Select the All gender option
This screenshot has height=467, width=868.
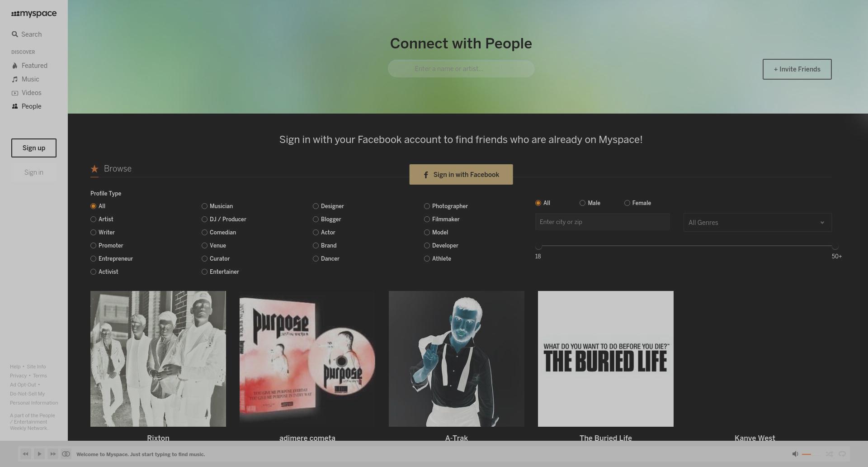coord(538,203)
